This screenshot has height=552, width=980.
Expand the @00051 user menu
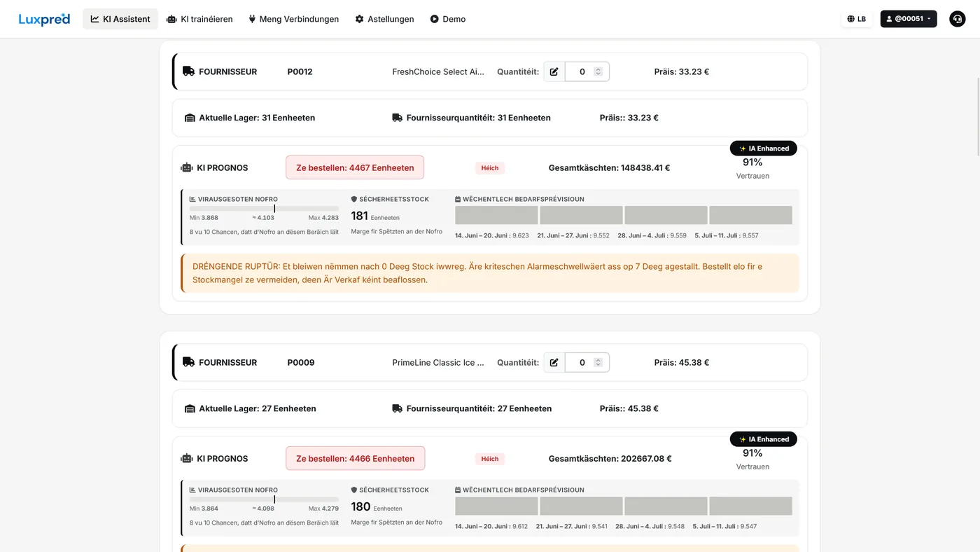[x=909, y=19]
